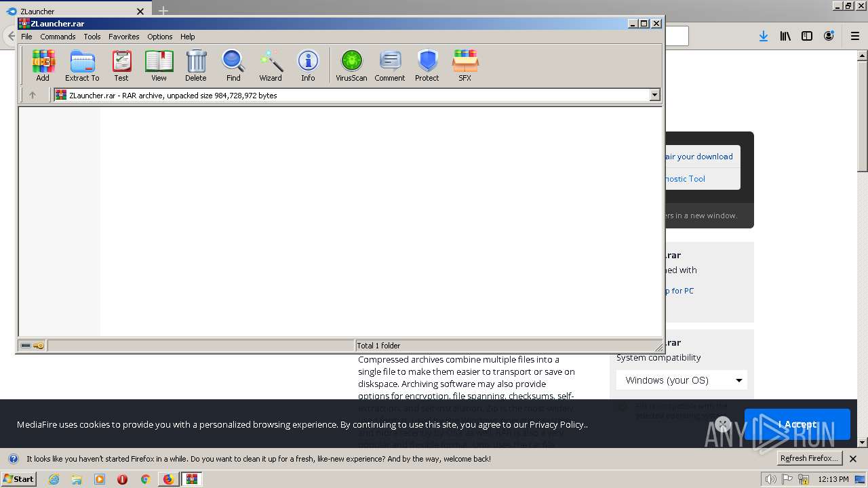Show archive Info
Image resolution: width=868 pixels, height=488 pixels.
coord(308,65)
